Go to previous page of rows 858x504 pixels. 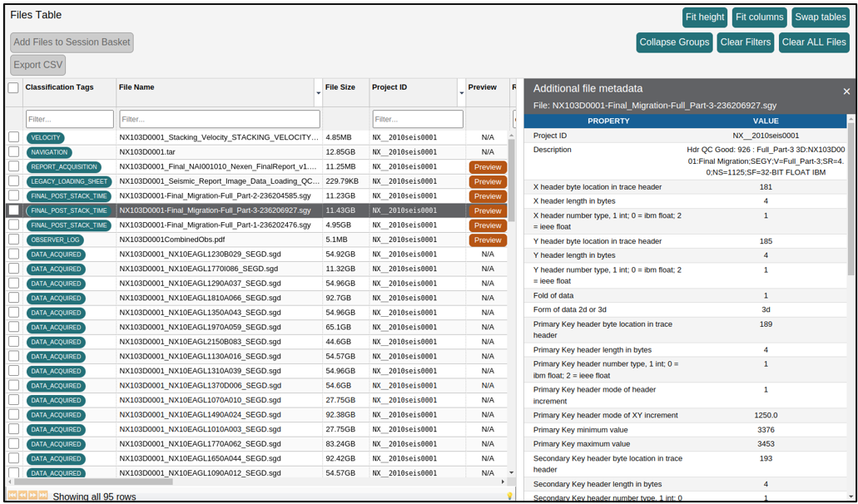point(22,495)
